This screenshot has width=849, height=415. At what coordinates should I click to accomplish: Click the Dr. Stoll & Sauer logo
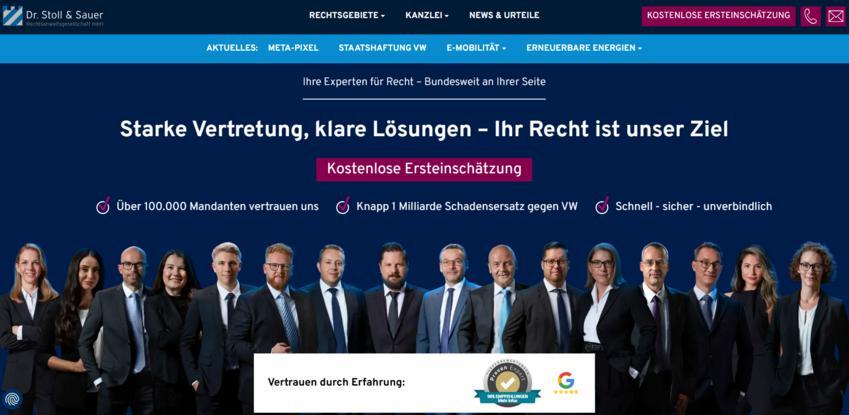pos(53,16)
